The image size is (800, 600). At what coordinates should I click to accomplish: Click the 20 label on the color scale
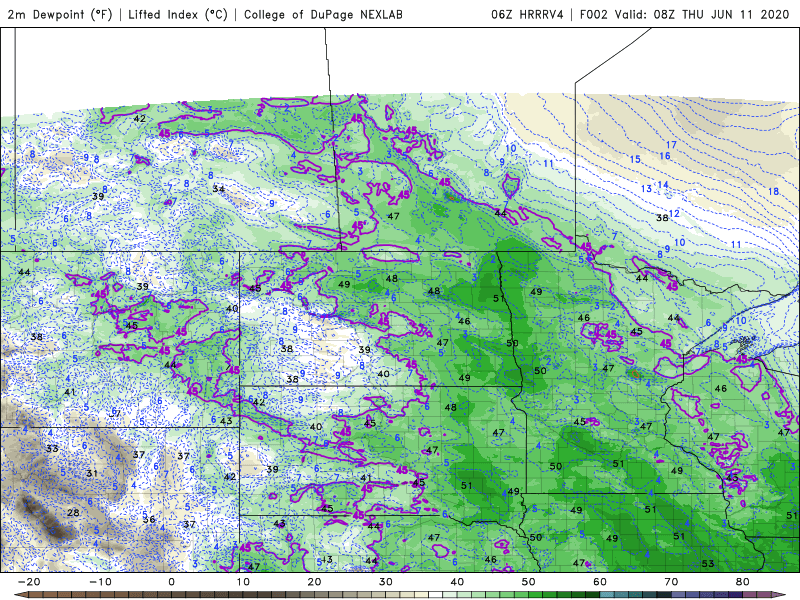(314, 582)
